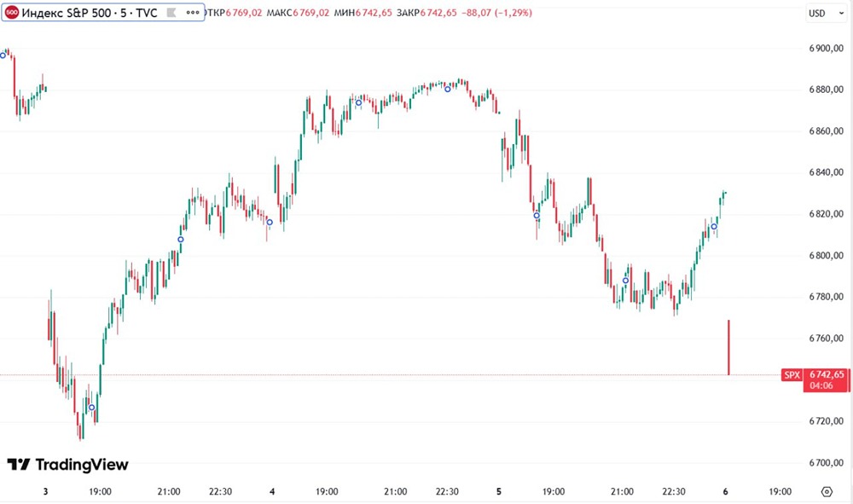Open the USD currency dropdown
853x504 pixels.
coord(821,14)
